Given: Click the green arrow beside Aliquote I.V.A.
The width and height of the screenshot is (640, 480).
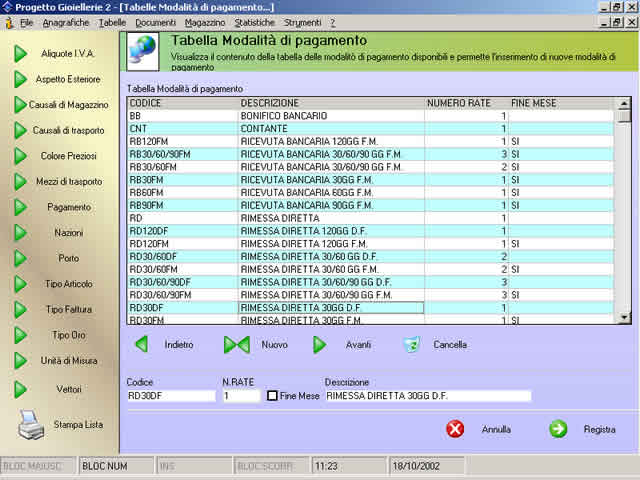Looking at the screenshot, I should 20,53.
